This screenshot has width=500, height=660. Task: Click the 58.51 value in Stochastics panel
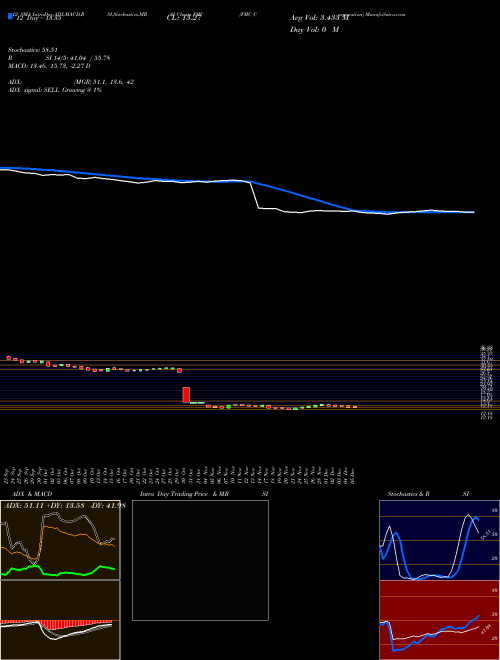(484, 535)
